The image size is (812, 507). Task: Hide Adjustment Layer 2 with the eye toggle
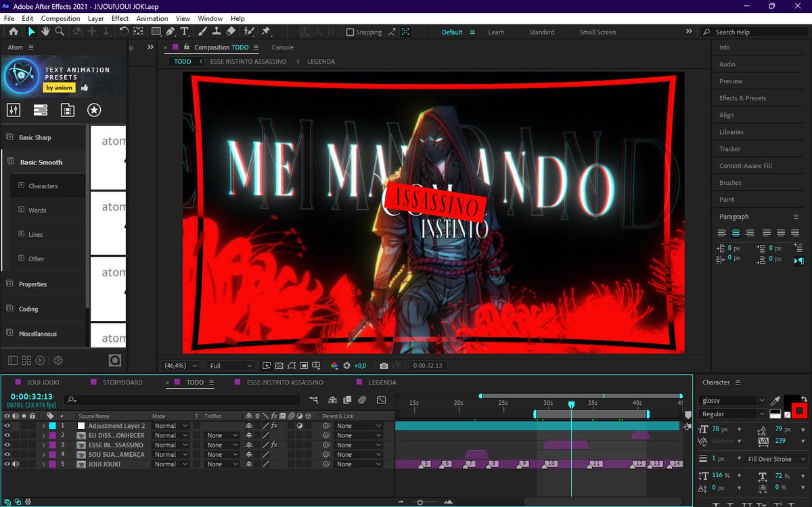coord(7,426)
